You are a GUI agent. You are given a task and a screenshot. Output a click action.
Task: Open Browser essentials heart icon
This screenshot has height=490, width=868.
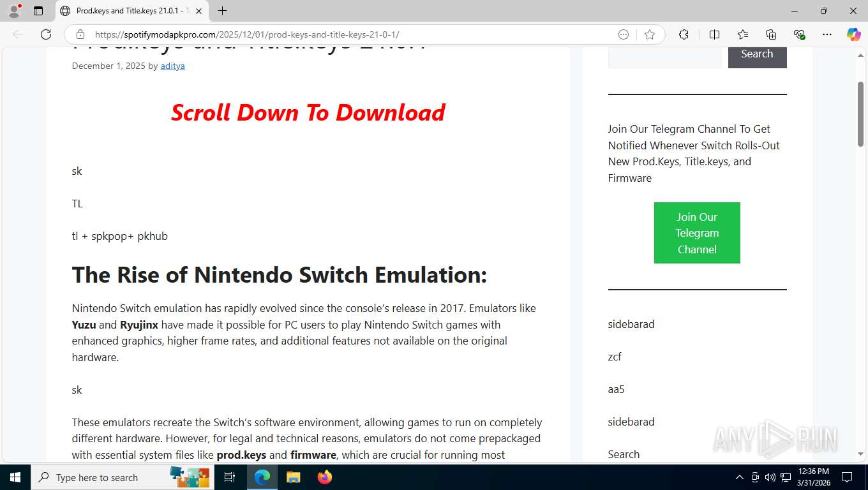799,34
